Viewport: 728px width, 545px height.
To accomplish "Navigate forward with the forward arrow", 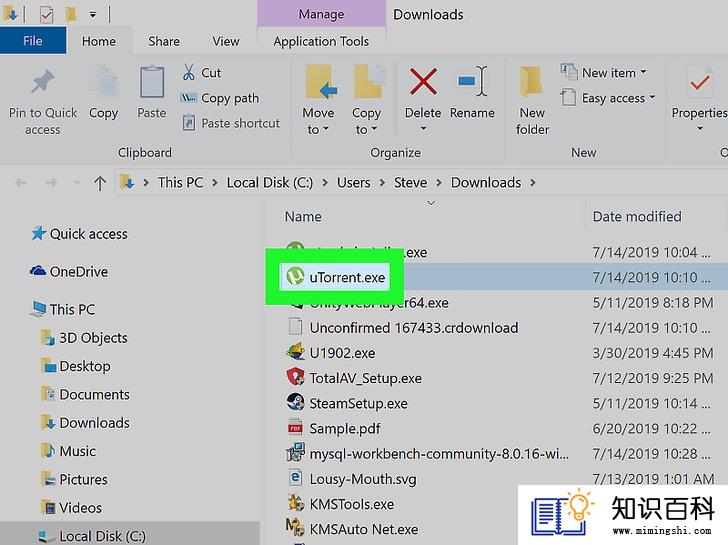I will 51,183.
